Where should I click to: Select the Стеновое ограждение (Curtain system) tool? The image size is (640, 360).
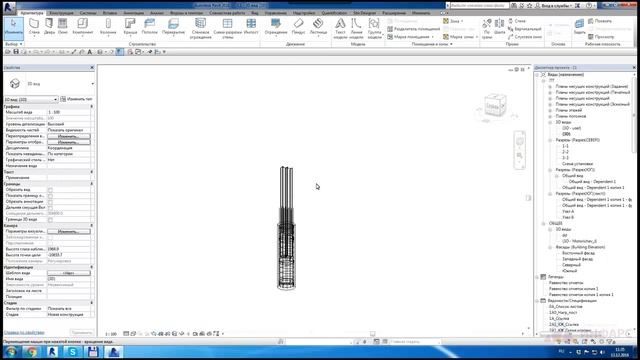click(200, 28)
